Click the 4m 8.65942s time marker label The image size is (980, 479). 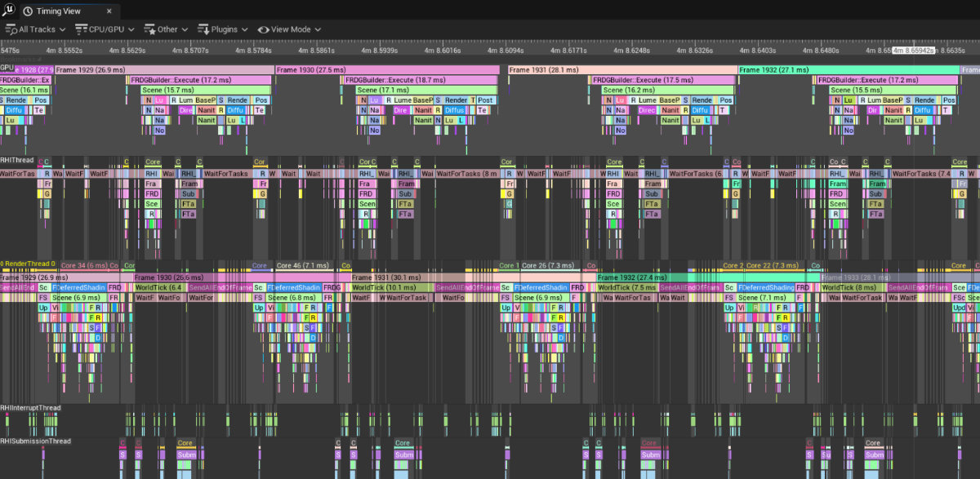(913, 51)
